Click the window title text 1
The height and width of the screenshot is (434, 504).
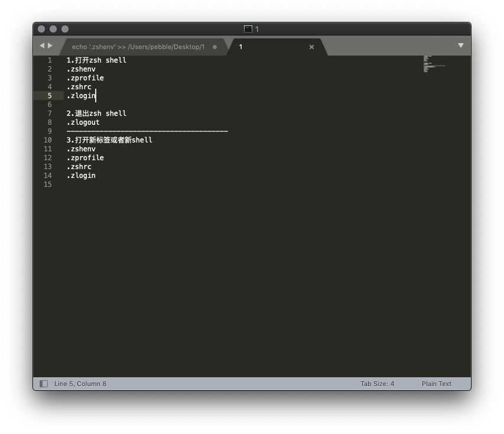click(257, 30)
